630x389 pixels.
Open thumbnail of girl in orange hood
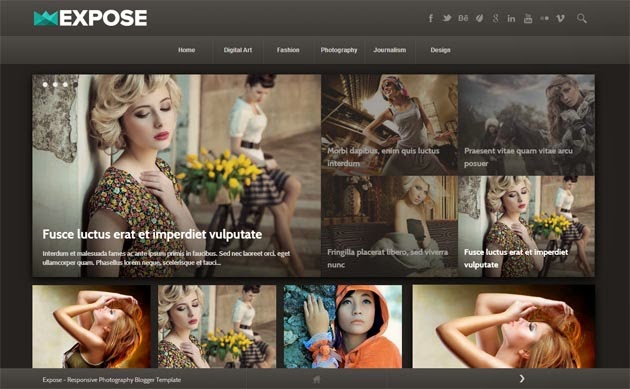343,326
